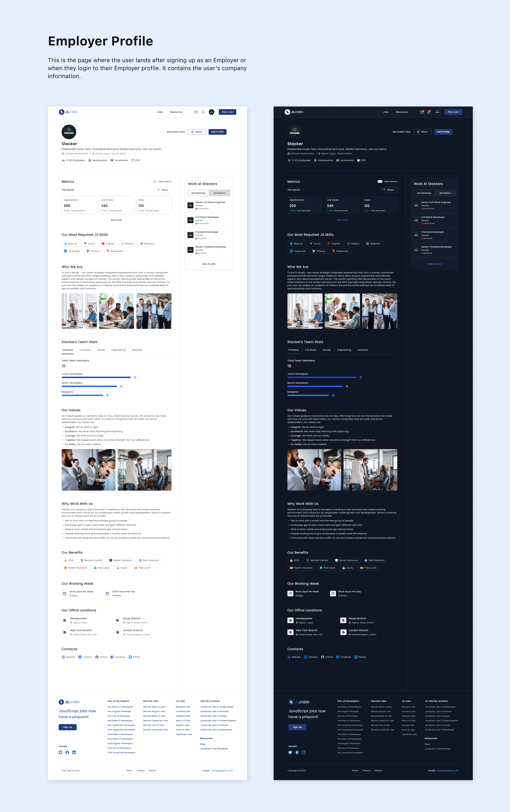The height and width of the screenshot is (812, 510).
Task: Click Github contact link on light page
Action: 101,657
